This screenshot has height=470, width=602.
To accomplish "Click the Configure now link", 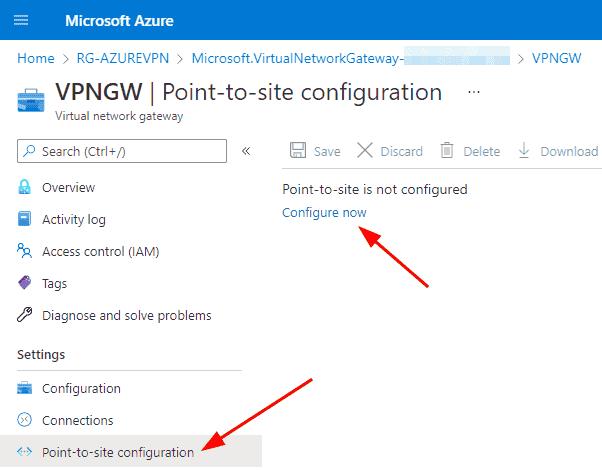I will tap(324, 212).
